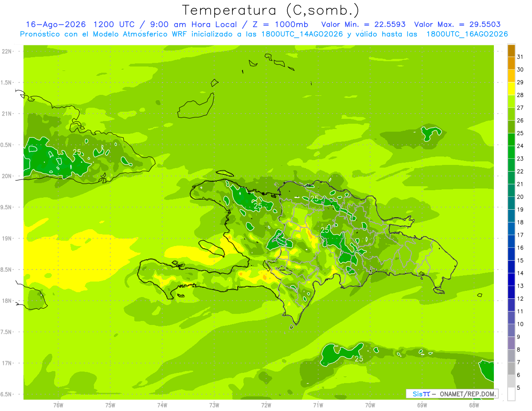Click the '30' value on the color scale
532x411 pixels.
pyautogui.click(x=520, y=70)
